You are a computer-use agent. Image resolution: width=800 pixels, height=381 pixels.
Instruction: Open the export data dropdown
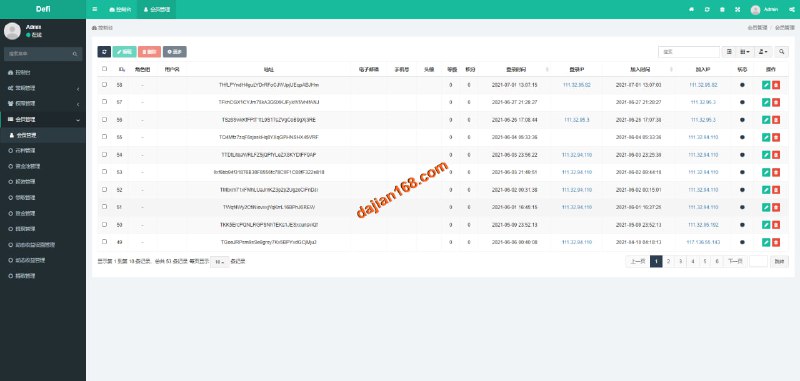coord(763,52)
